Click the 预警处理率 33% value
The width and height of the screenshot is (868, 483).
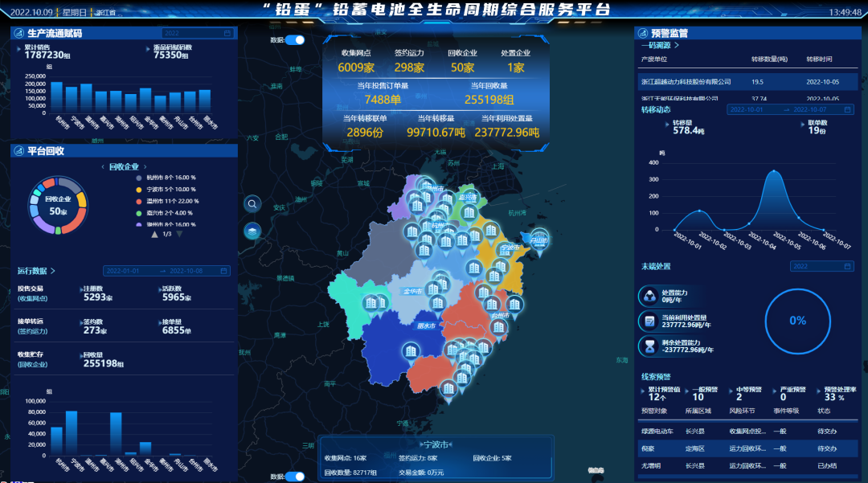coord(834,397)
